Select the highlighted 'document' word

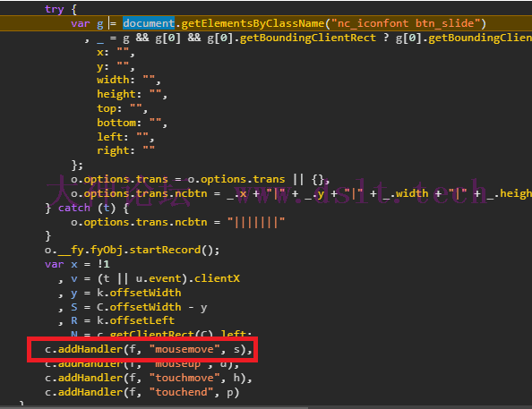149,23
